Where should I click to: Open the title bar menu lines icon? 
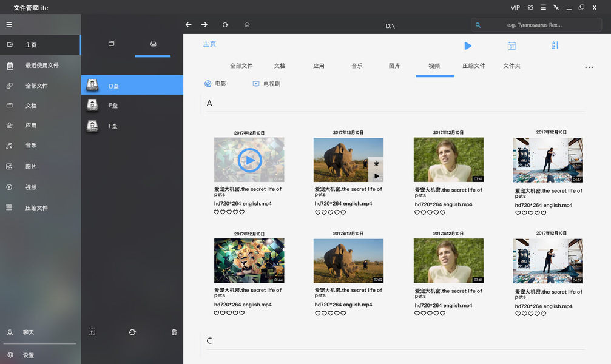click(543, 7)
